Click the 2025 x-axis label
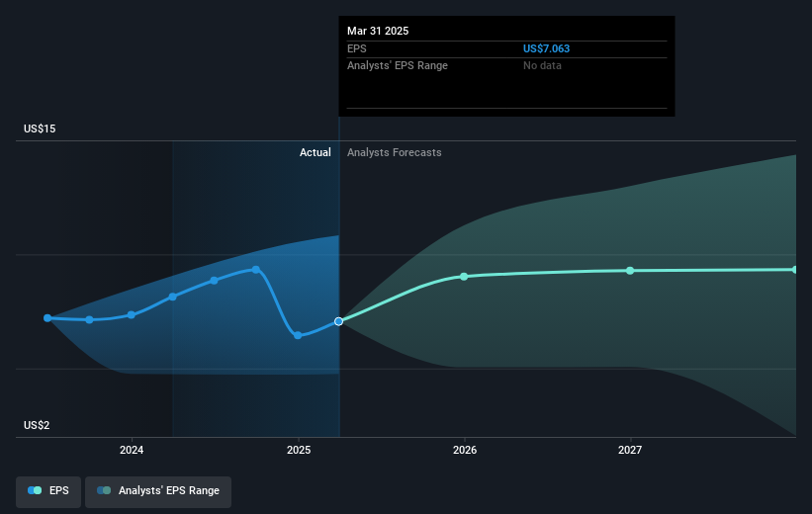This screenshot has height=514, width=812. pos(299,450)
